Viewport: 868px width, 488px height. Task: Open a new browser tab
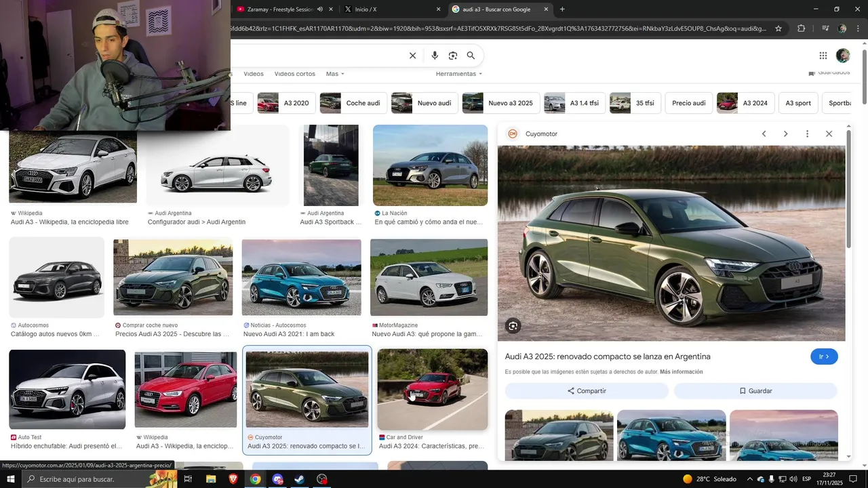pyautogui.click(x=562, y=9)
